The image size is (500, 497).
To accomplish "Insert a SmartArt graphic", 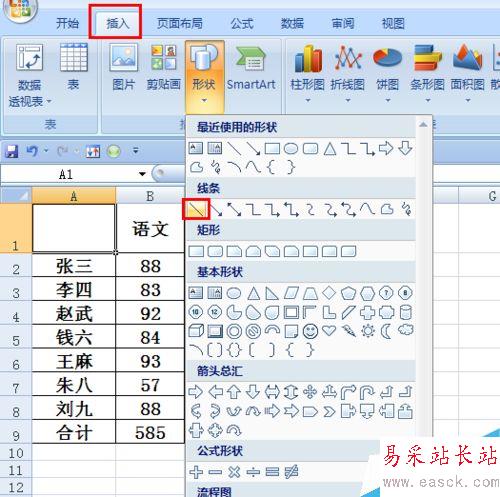I will pyautogui.click(x=251, y=68).
